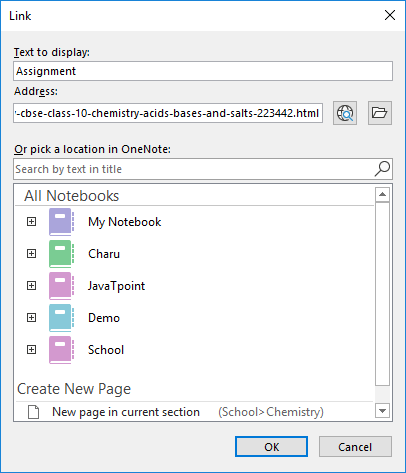Select the Demo blue notebook icon

(x=62, y=318)
